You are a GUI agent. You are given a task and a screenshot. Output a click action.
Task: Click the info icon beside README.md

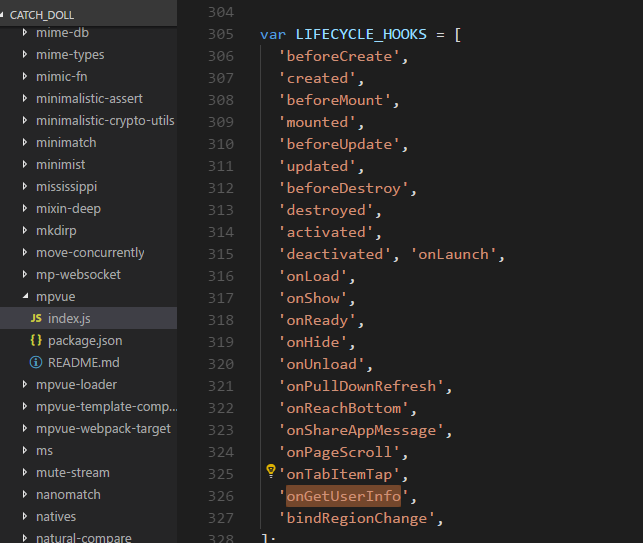click(36, 362)
